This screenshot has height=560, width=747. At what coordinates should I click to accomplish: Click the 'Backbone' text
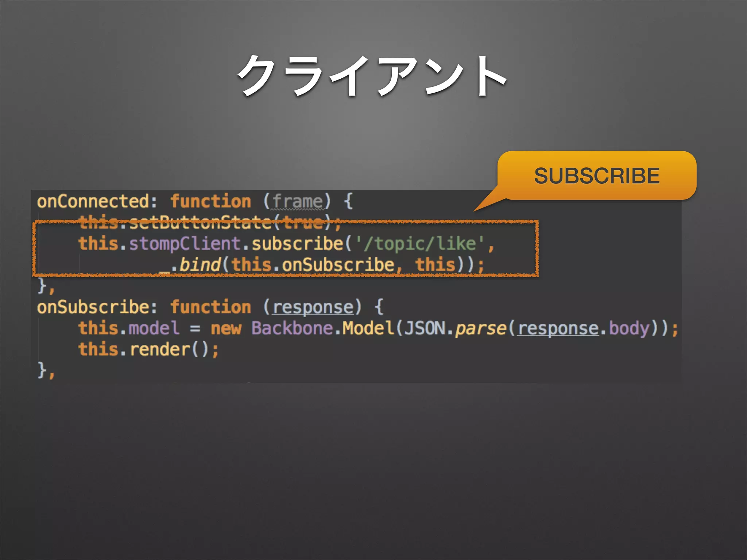(x=292, y=328)
